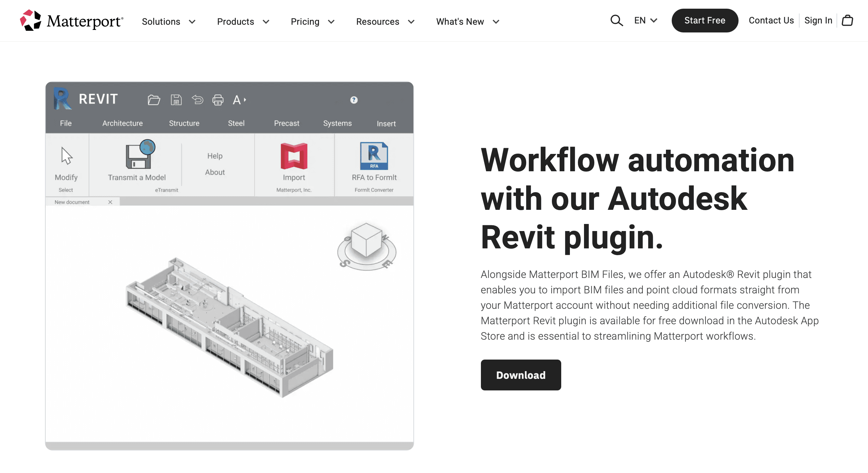Open the Pricing menu
Viewport: 868px width, 473px height.
tap(312, 22)
